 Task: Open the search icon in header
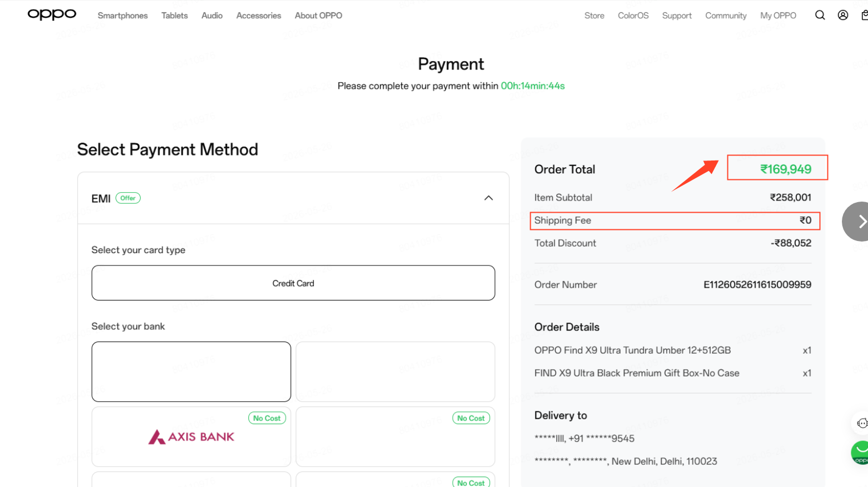coord(820,15)
